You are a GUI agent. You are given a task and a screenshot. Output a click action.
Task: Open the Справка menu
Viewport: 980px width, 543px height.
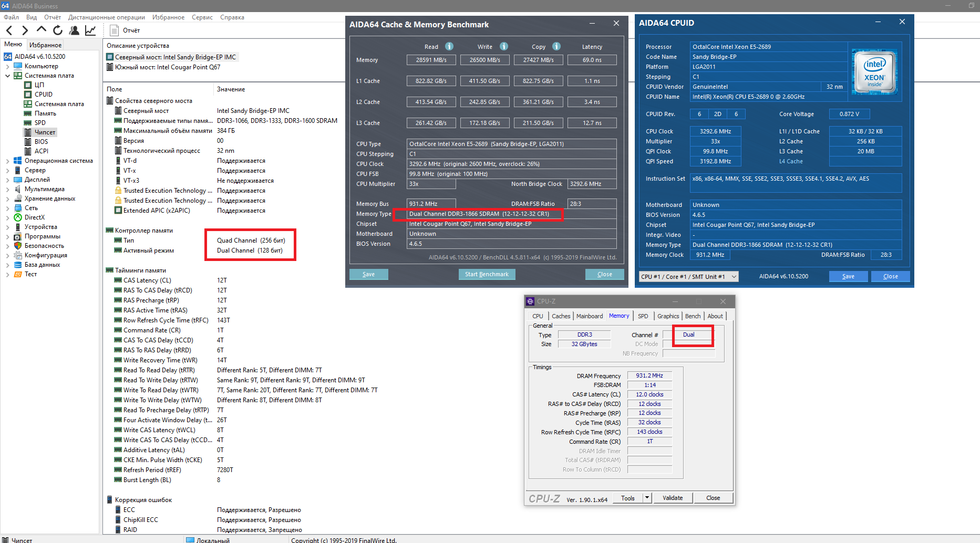coord(232,17)
